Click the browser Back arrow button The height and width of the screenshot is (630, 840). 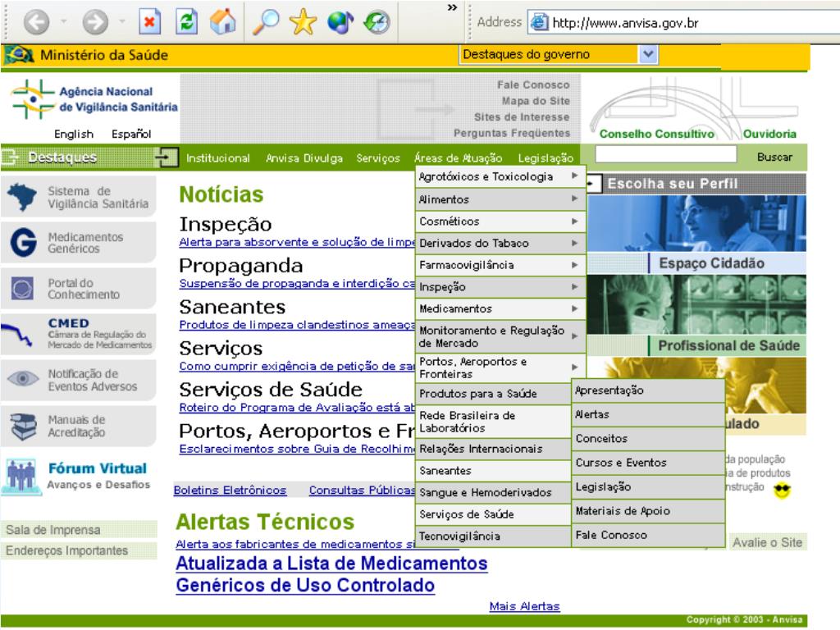click(x=36, y=22)
